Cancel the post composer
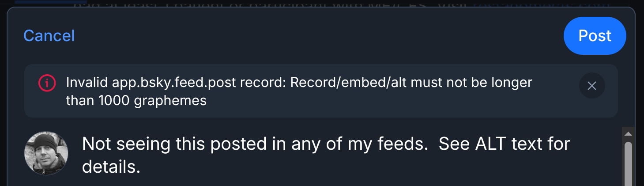 (x=49, y=36)
